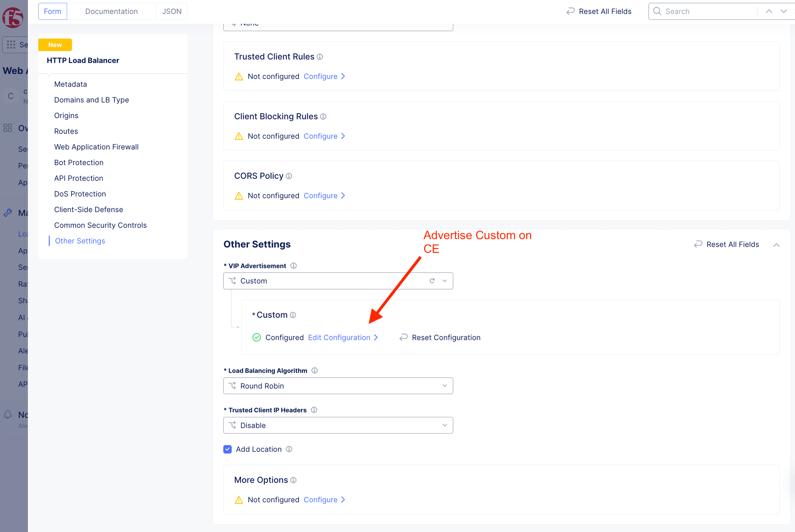795x532 pixels.
Task: Click the F5 logo icon
Action: [13, 17]
